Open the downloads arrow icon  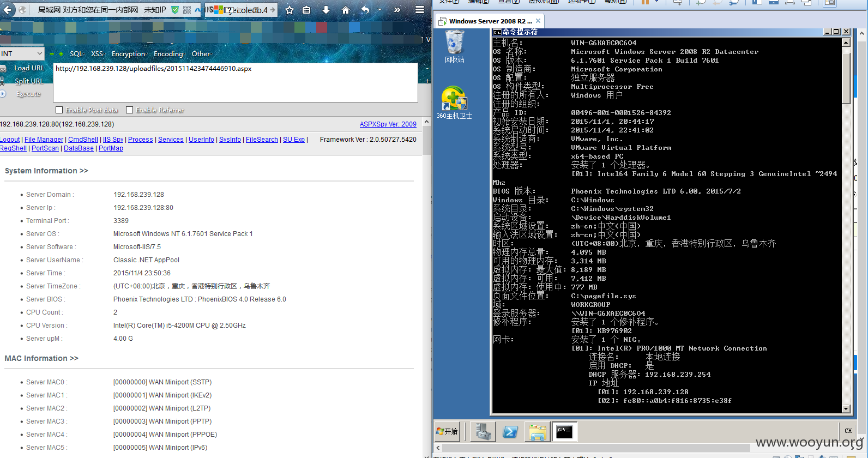pyautogui.click(x=326, y=10)
